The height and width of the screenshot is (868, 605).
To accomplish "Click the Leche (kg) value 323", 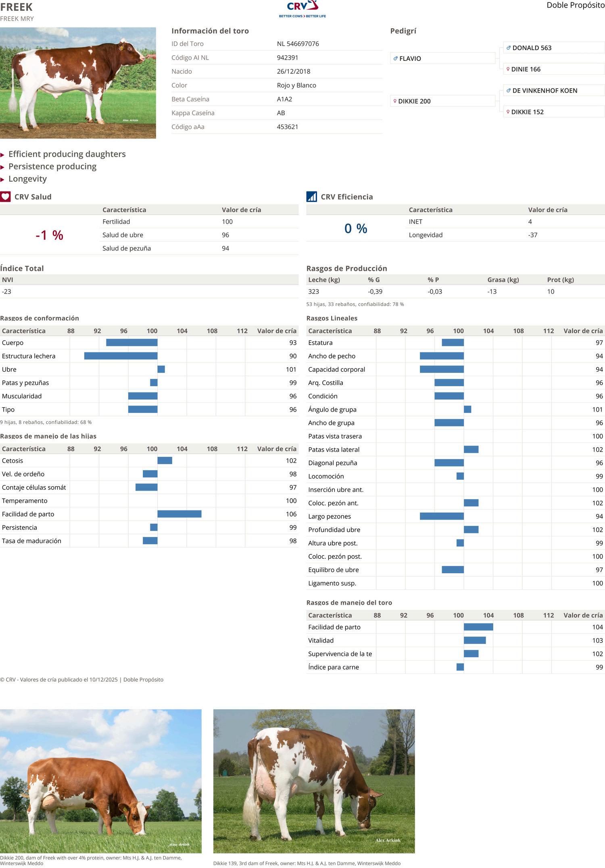I will pyautogui.click(x=313, y=291).
